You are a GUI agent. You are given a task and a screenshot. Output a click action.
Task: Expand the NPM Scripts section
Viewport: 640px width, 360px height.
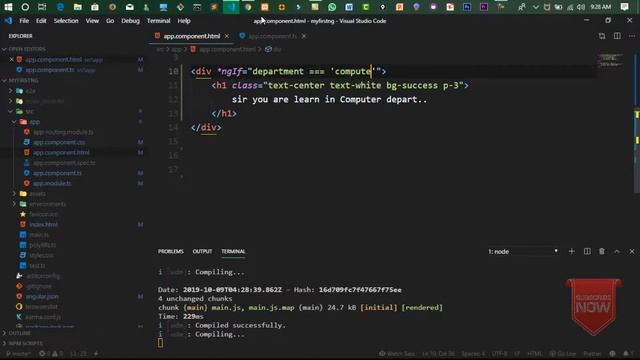tap(25, 344)
